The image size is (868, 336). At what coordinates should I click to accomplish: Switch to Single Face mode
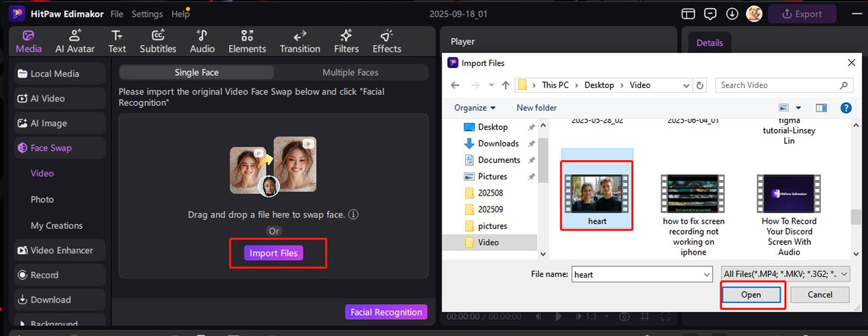tap(197, 73)
